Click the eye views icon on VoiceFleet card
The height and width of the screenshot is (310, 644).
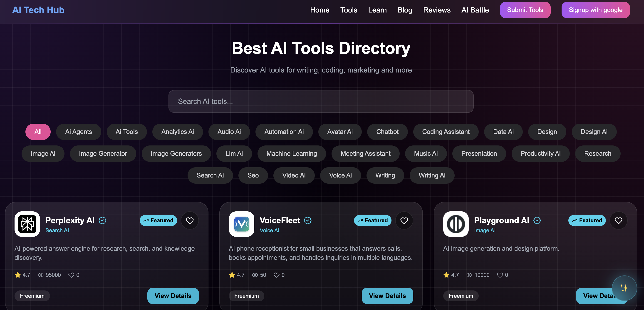pyautogui.click(x=255, y=275)
